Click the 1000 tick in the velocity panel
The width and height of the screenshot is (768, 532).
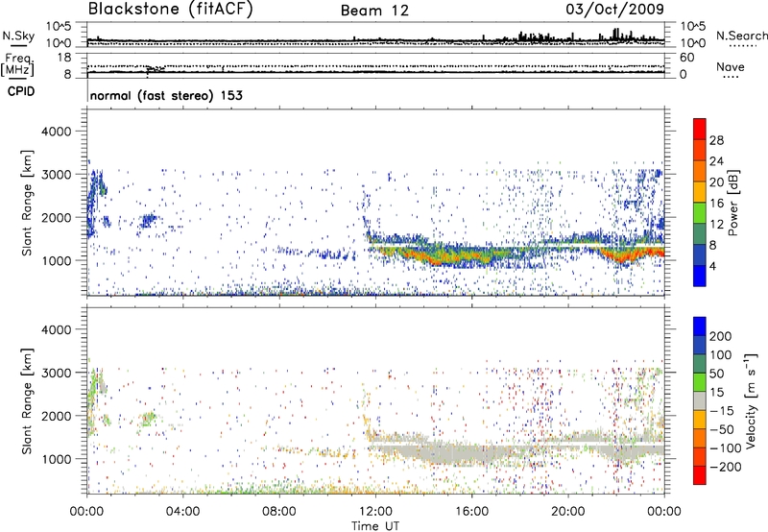click(57, 459)
